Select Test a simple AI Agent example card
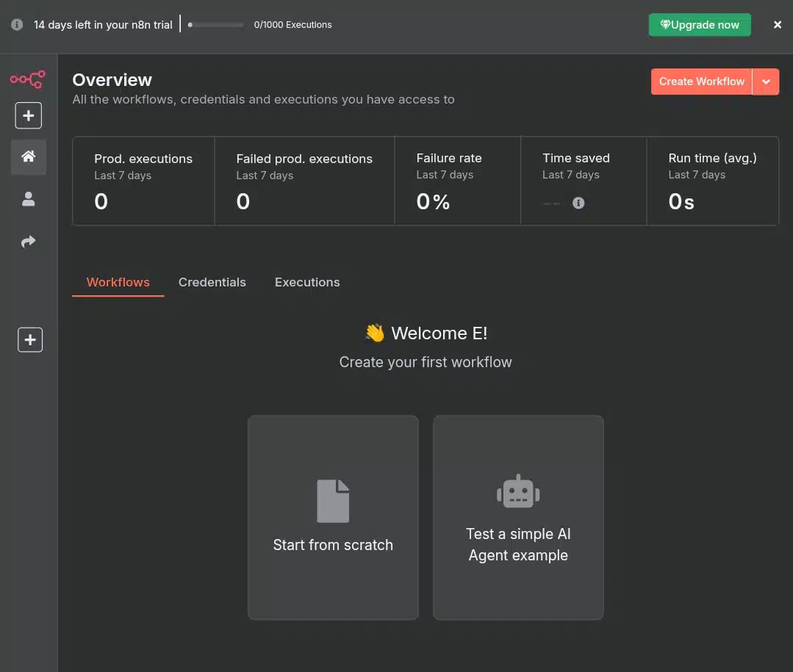Image resolution: width=793 pixels, height=672 pixels. coord(518,517)
